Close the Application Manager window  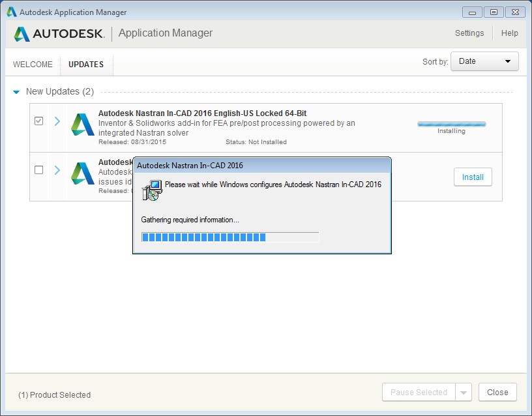[515, 12]
